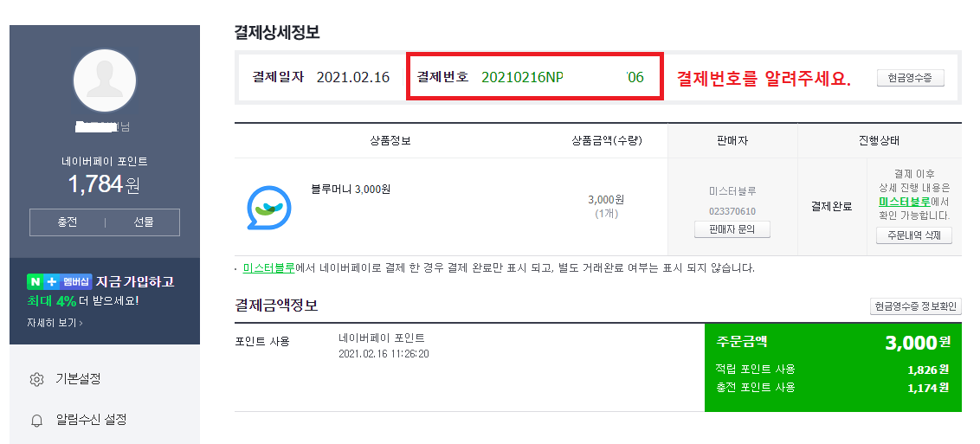Viewport: 980px width, 444px height.
Task: Select 기본설정 menu item
Action: coord(78,379)
